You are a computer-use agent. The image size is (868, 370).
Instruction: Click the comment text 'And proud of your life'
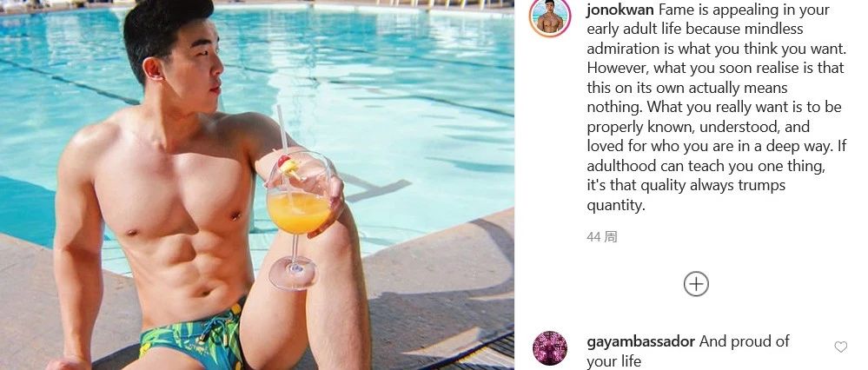point(688,352)
